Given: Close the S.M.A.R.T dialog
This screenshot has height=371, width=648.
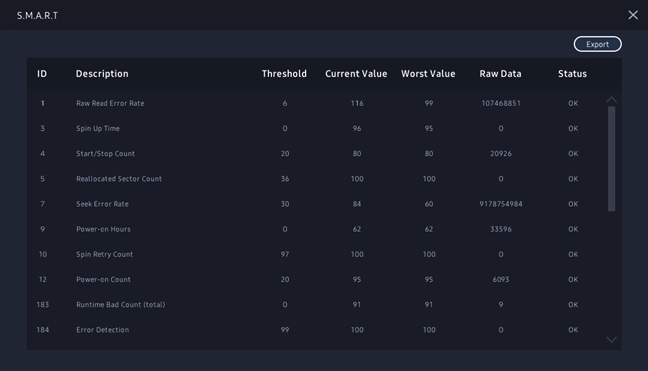Looking at the screenshot, I should [x=633, y=15].
